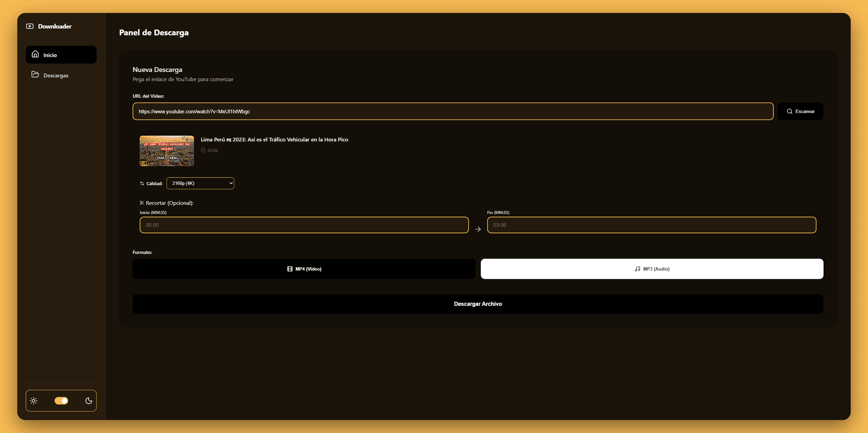Image resolution: width=868 pixels, height=433 pixels.
Task: Click the clock icon showing video duration
Action: pyautogui.click(x=203, y=150)
